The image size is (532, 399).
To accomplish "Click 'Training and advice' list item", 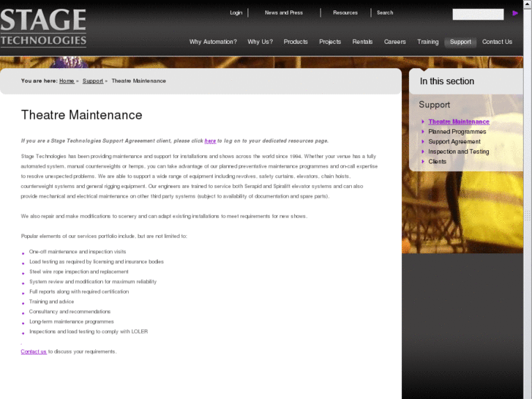I will 51,302.
